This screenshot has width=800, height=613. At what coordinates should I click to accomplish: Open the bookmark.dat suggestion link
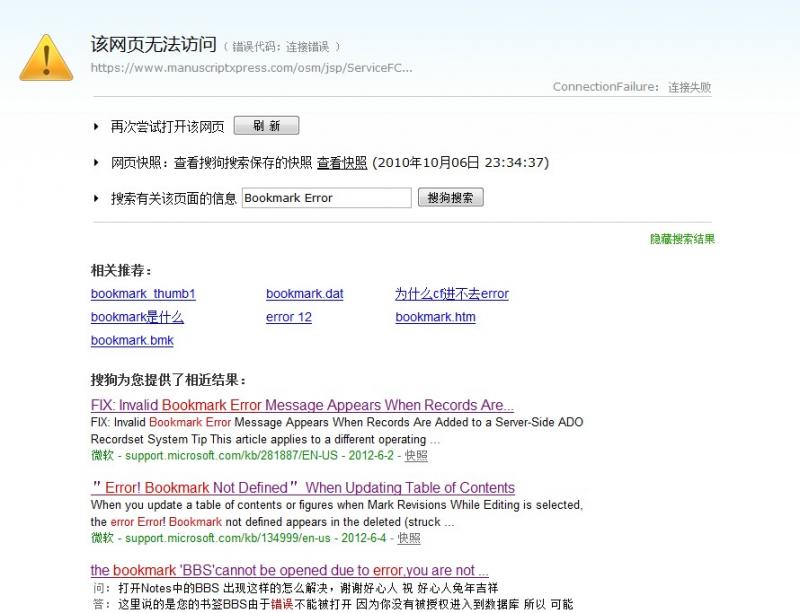click(305, 294)
